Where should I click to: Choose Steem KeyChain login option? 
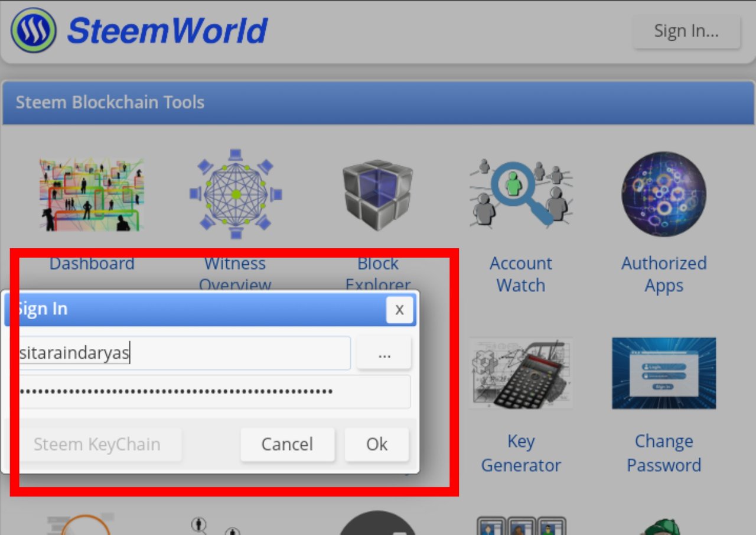pos(97,445)
